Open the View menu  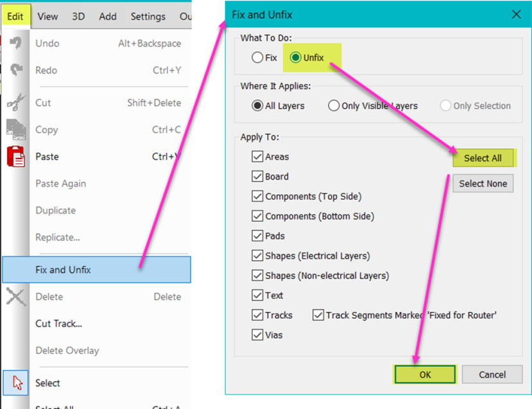tap(47, 16)
